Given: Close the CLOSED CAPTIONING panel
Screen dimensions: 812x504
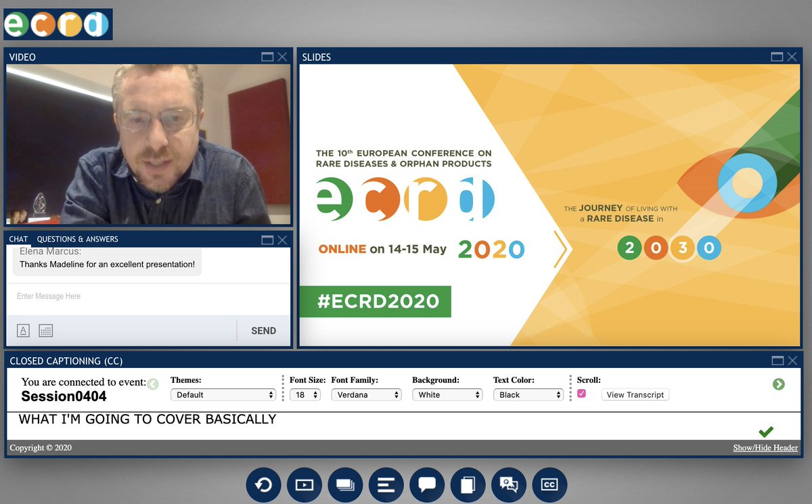Looking at the screenshot, I should (792, 361).
